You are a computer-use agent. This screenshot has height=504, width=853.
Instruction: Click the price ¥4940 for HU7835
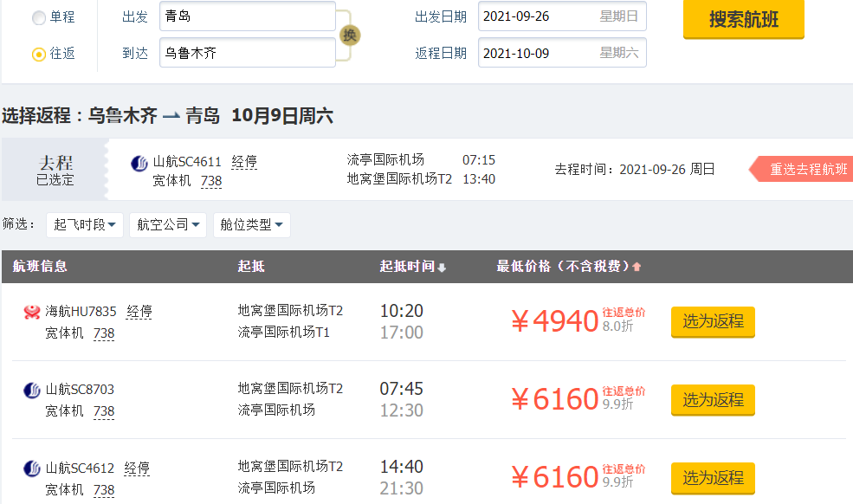555,320
